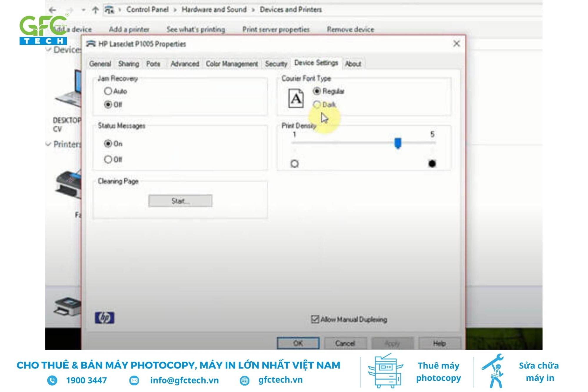
Task: Open the Security tab
Action: coord(276,64)
